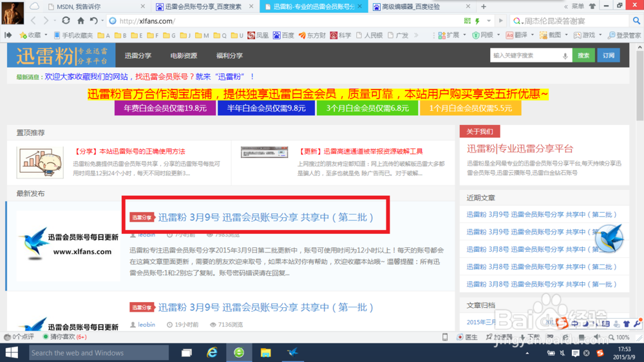Screen dimensions: 644x362
Task: Open the 广发 bookmark
Action: tap(398, 35)
